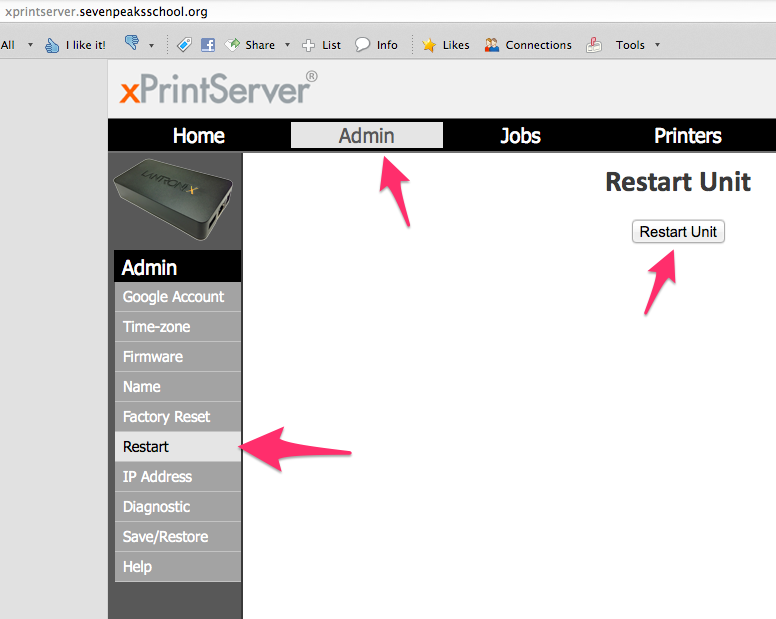The height and width of the screenshot is (619, 776).
Task: Click the thumbs-up 'I like it!' icon
Action: click(52, 46)
